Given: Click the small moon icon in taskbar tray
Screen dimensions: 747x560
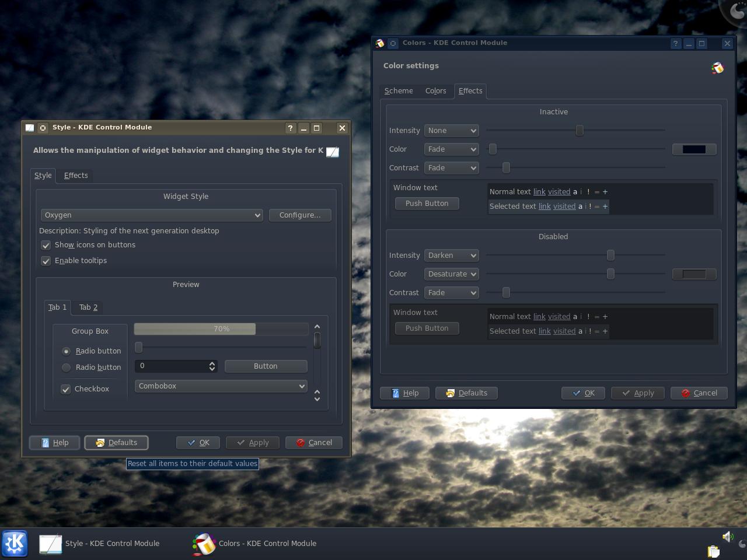Looking at the screenshot, I should click(742, 544).
